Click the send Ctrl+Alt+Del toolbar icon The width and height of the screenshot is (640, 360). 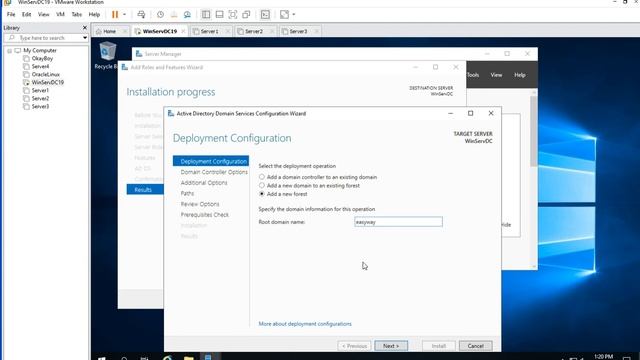click(141, 15)
